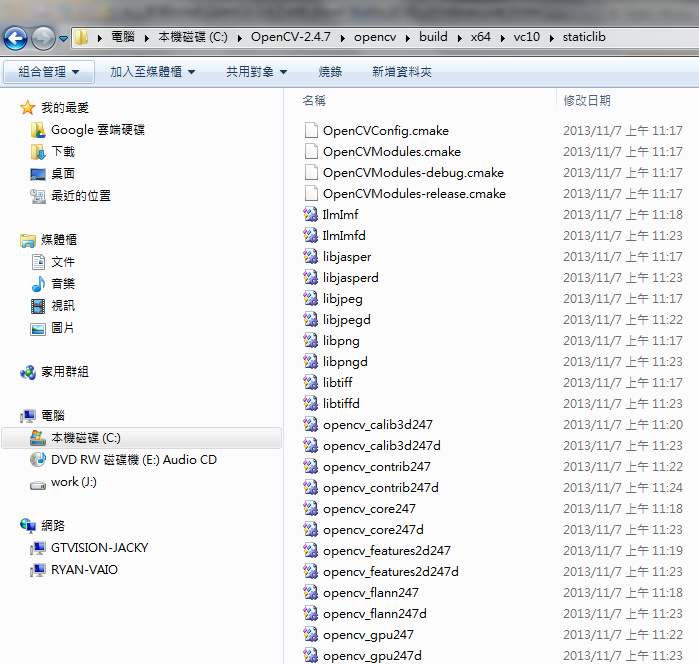Open vc10 breadcrumb segment

pyautogui.click(x=526, y=37)
